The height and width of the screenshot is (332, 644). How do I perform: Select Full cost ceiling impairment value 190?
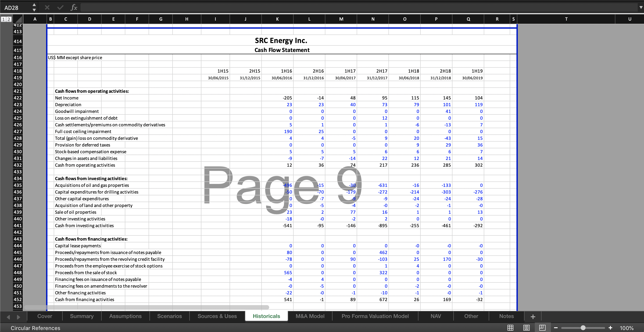277,132
